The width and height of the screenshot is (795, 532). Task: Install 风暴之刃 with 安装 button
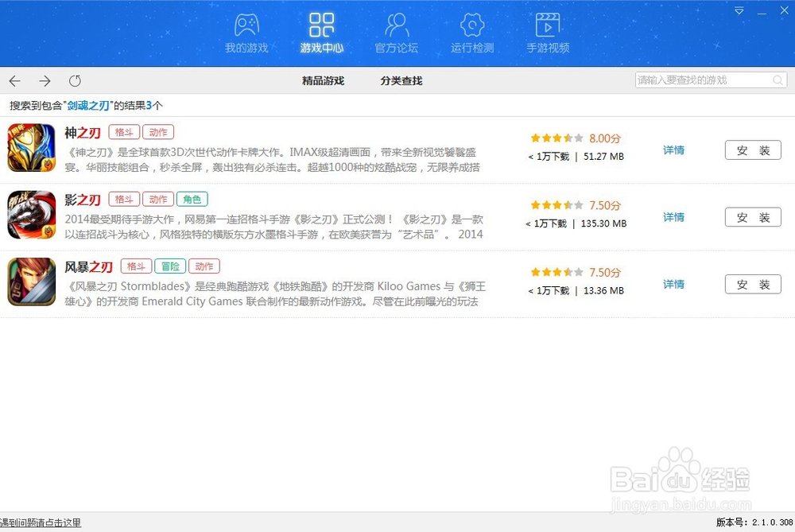point(753,284)
